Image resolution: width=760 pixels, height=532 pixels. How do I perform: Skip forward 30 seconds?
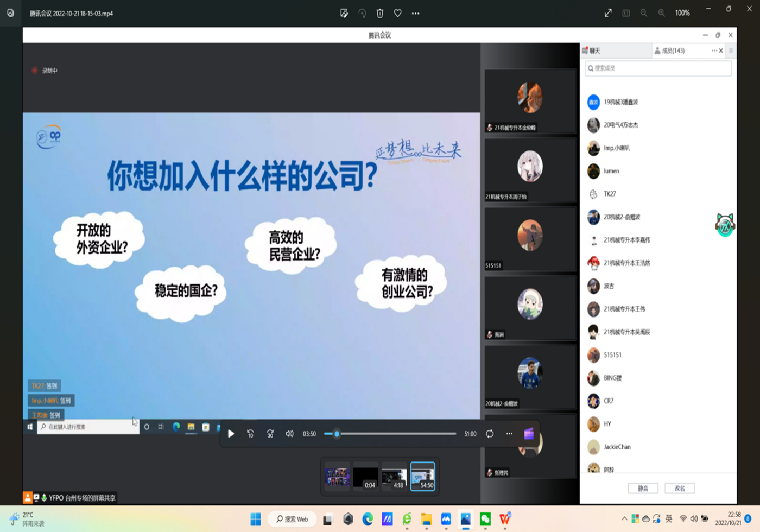point(270,434)
